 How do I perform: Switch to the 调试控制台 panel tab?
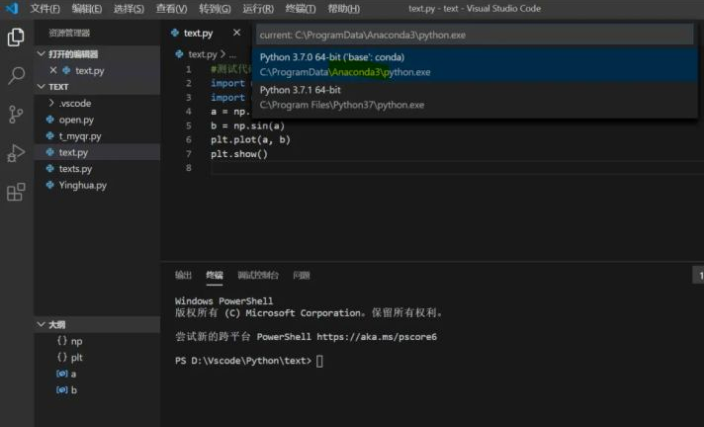pyautogui.click(x=258, y=275)
